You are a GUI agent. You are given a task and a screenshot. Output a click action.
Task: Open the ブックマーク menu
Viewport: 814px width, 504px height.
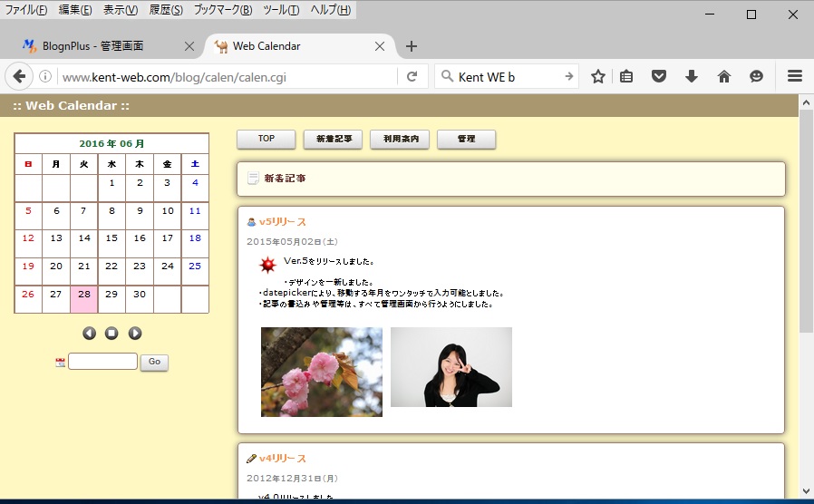223,9
